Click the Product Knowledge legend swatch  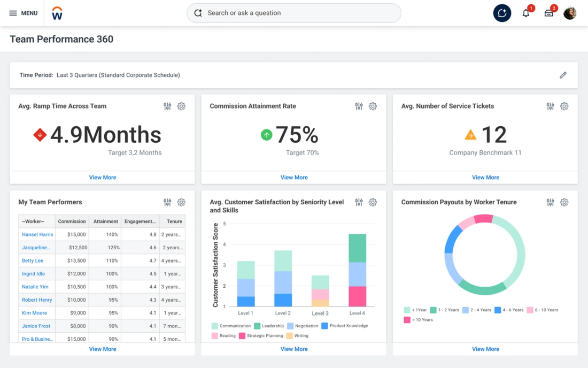tap(324, 326)
